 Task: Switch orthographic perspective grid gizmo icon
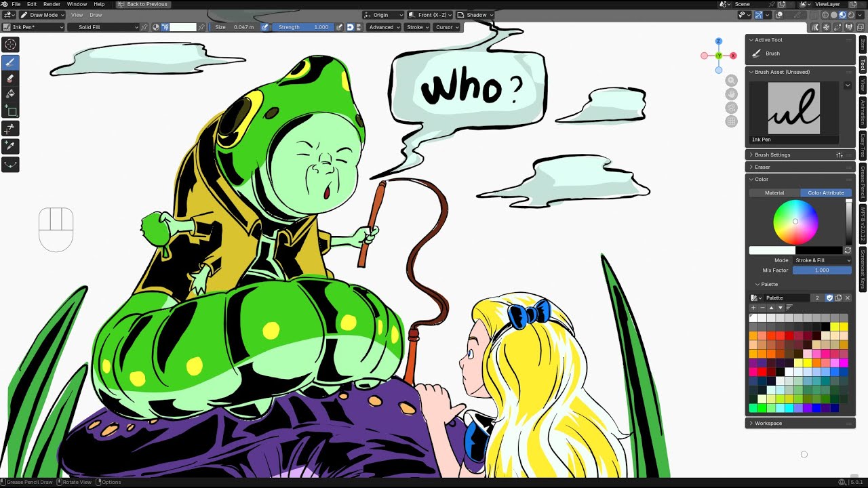731,121
